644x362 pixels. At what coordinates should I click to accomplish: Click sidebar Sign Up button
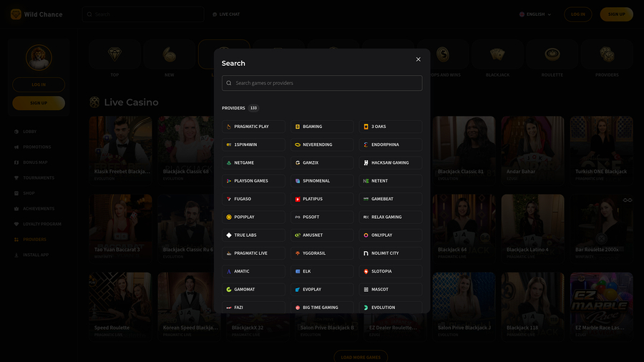pos(39,103)
